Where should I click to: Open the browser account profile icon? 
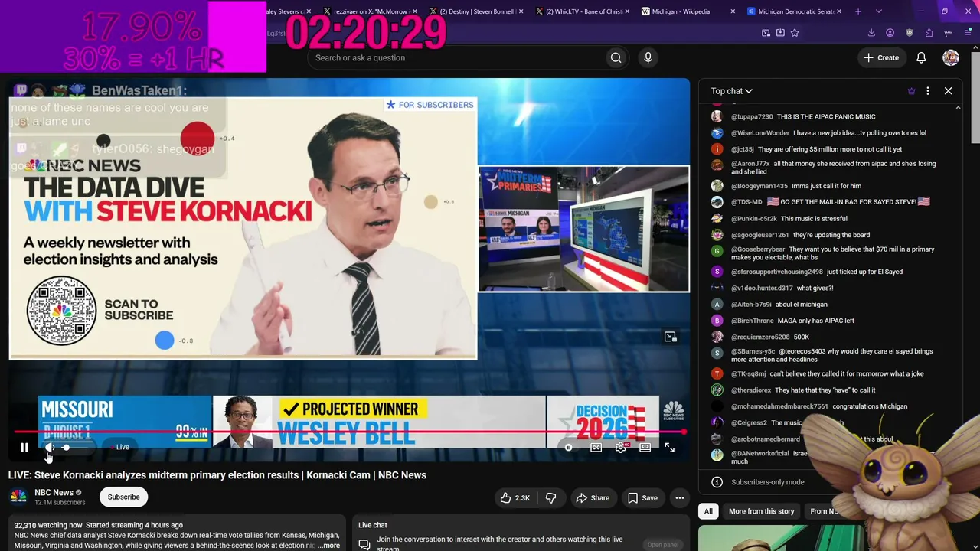tap(890, 33)
